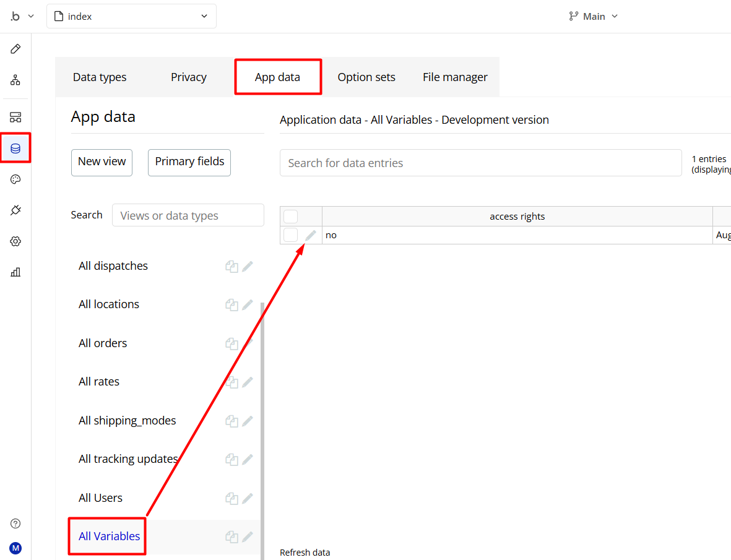The width and height of the screenshot is (731, 560).
Task: Click the Data database icon in sidebar
Action: click(x=15, y=149)
